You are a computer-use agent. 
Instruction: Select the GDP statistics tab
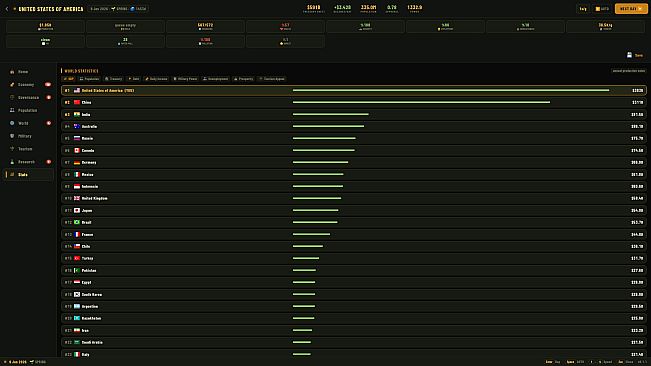tap(69, 79)
